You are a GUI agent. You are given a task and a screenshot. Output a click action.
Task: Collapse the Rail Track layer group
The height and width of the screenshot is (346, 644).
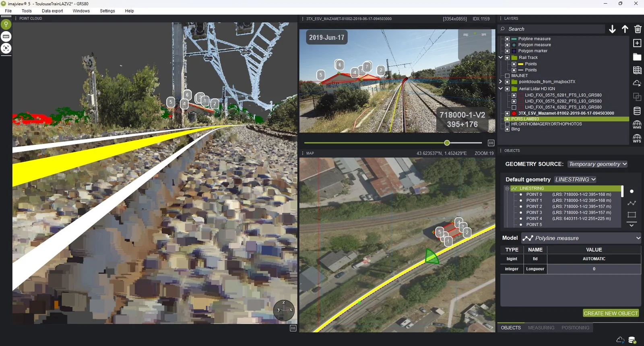pyautogui.click(x=501, y=58)
